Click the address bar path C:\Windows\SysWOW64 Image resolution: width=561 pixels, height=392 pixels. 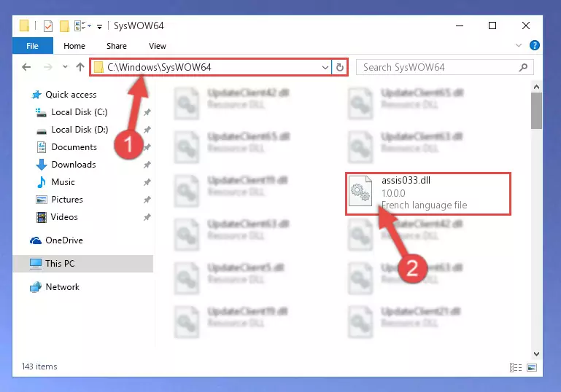pyautogui.click(x=159, y=67)
